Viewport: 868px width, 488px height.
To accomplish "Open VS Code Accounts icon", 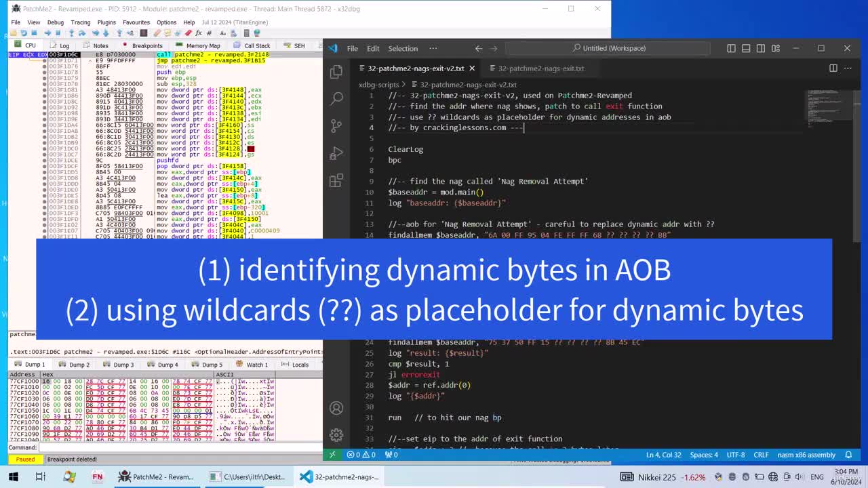I will click(x=336, y=408).
